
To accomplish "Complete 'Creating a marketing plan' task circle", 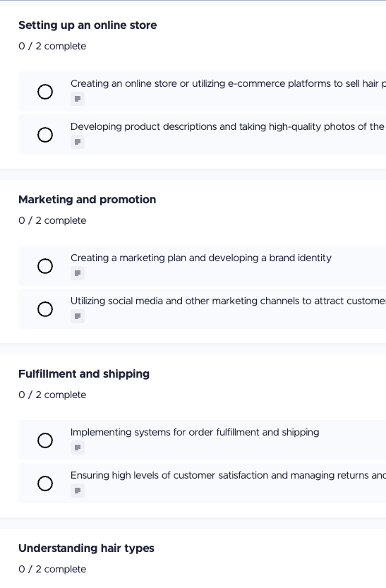I will [45, 266].
